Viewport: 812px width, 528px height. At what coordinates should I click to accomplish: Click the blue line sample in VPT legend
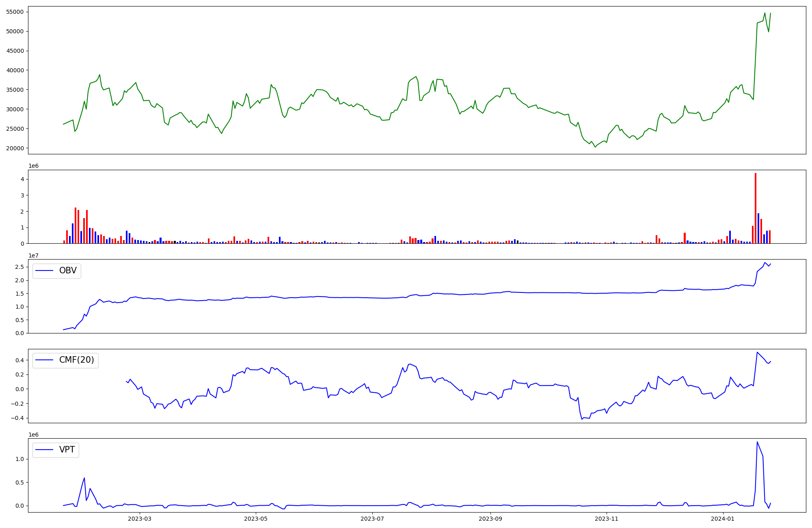pos(45,450)
